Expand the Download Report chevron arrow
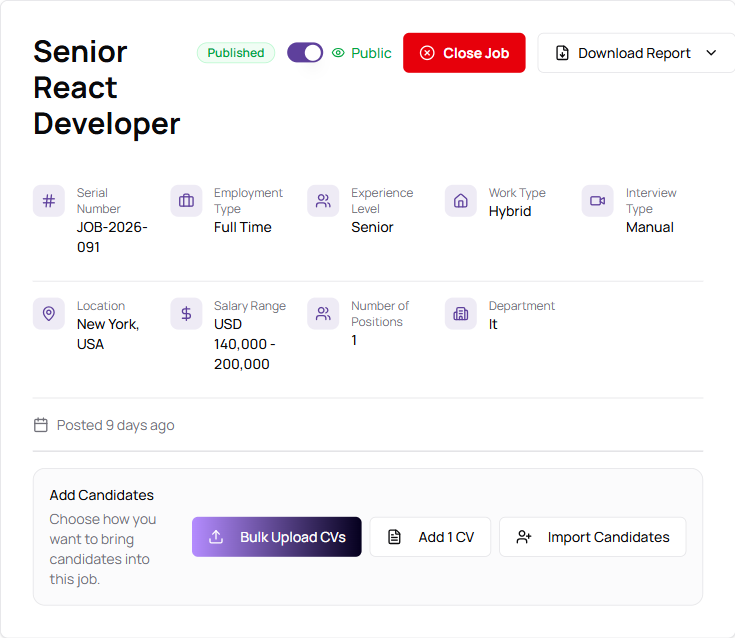 (712, 53)
